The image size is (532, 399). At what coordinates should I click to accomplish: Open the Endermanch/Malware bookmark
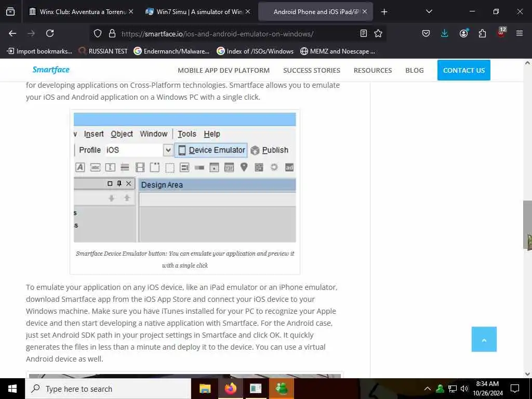point(171,51)
